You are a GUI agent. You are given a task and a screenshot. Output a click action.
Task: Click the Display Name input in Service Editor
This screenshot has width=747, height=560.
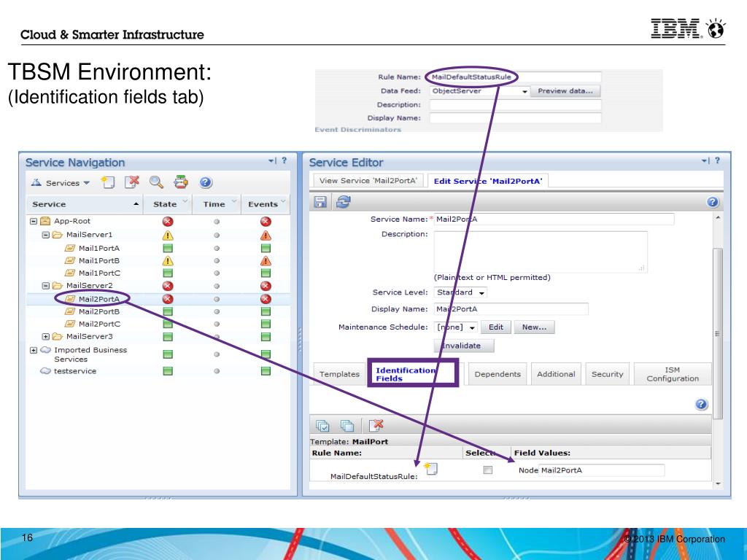coord(511,309)
